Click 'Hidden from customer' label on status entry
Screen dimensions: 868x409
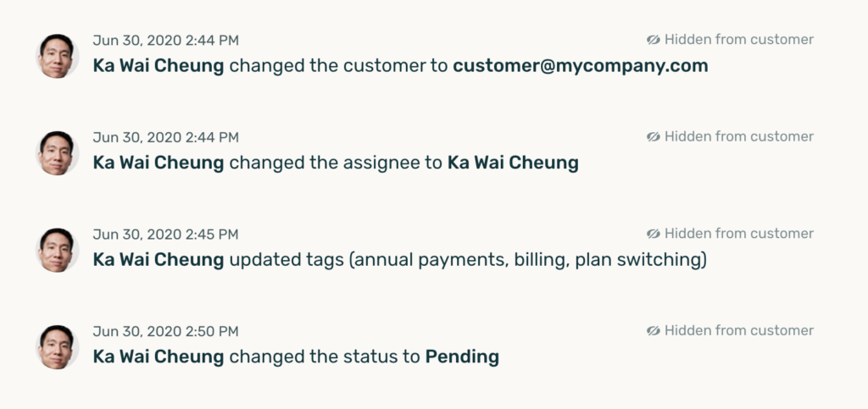(x=738, y=330)
